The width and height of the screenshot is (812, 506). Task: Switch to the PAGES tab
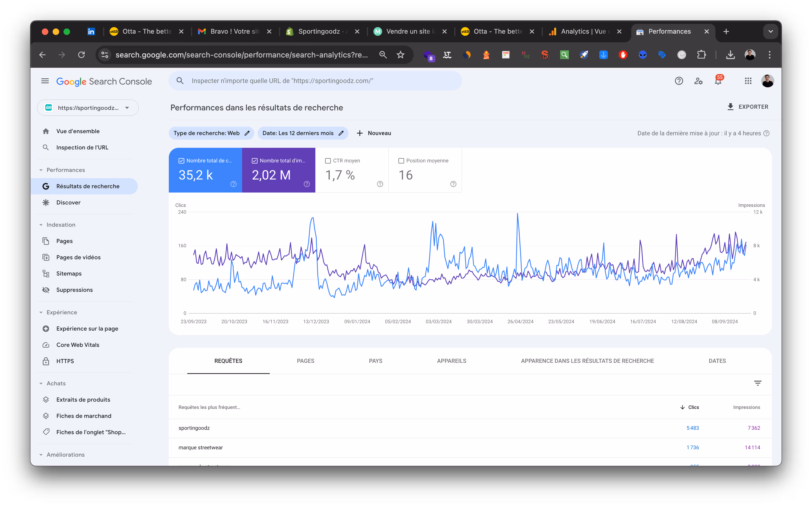305,361
